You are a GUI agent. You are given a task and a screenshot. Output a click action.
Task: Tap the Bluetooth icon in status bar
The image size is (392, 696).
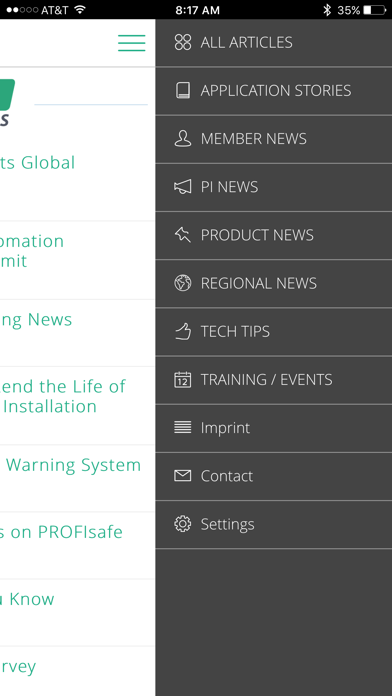click(x=327, y=10)
